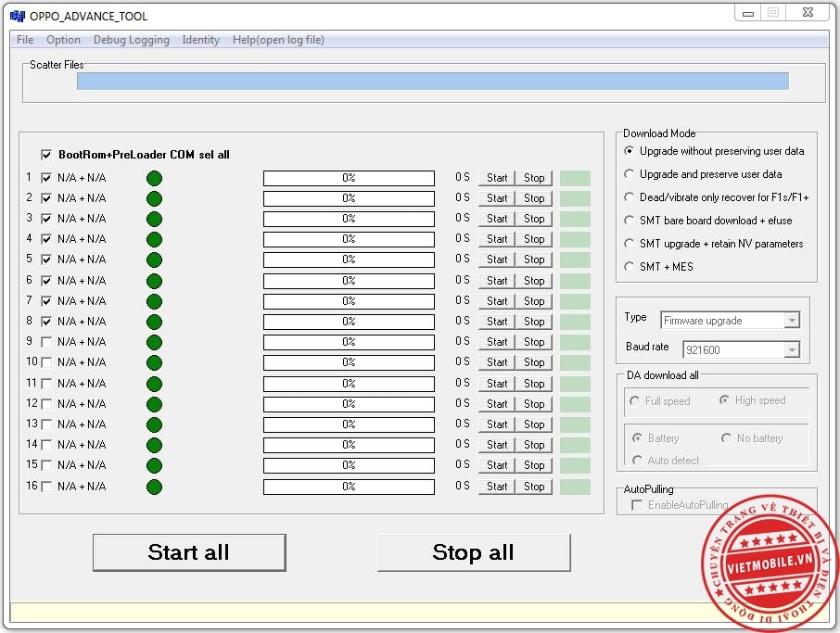Screen dimensions: 840x633
Task: Open the Identity menu
Action: (x=201, y=40)
